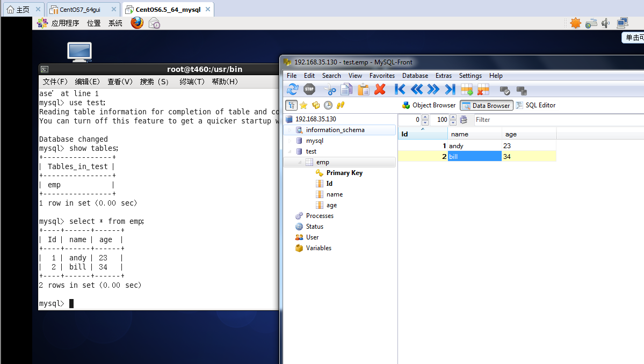Select the age column in tree
This screenshot has width=644, height=364.
331,205
